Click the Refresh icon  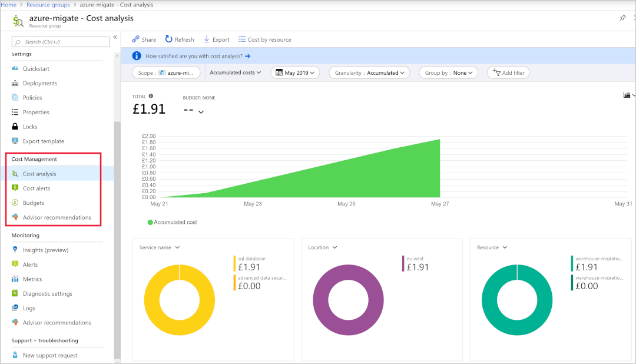pyautogui.click(x=169, y=39)
